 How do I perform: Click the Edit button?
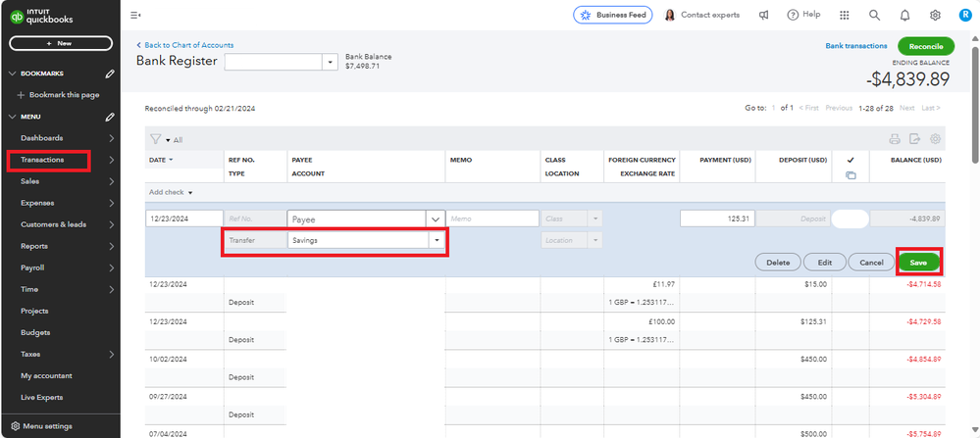[824, 263]
